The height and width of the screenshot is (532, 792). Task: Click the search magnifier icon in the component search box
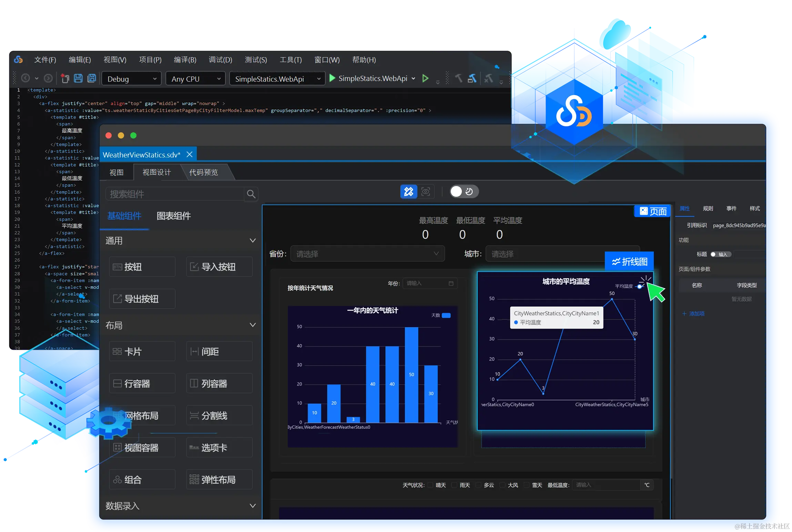click(x=251, y=194)
